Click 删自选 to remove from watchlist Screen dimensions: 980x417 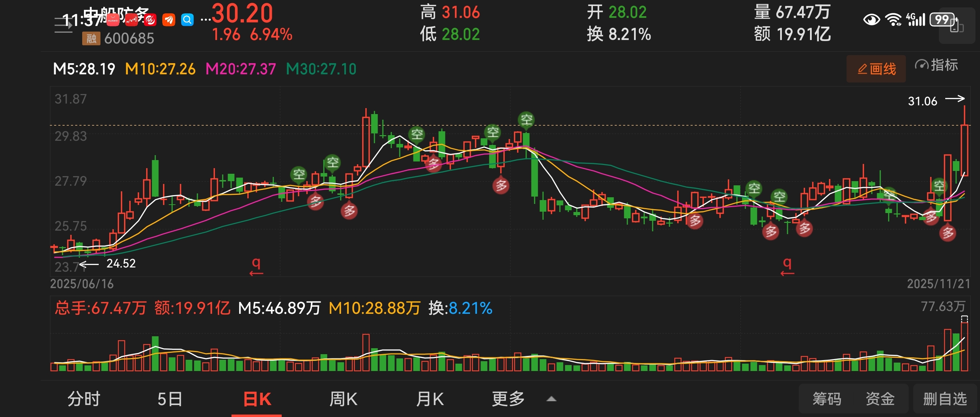(945, 399)
